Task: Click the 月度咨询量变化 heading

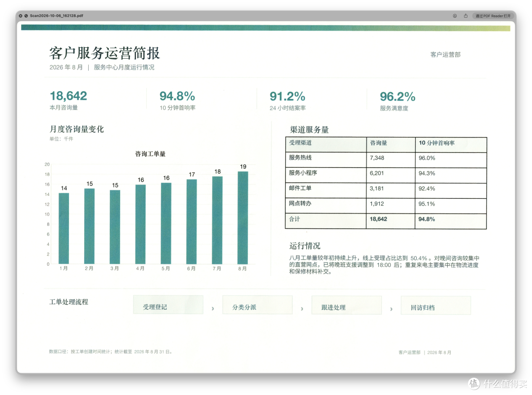Action: (77, 129)
